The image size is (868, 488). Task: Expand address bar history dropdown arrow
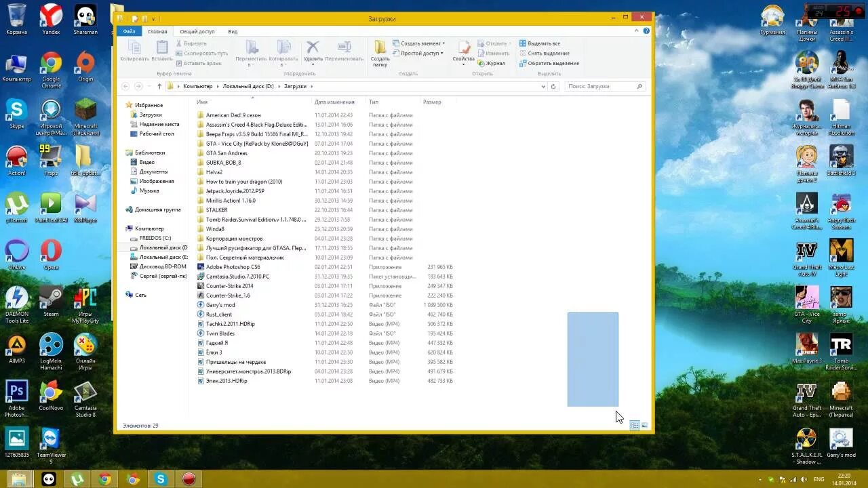543,86
